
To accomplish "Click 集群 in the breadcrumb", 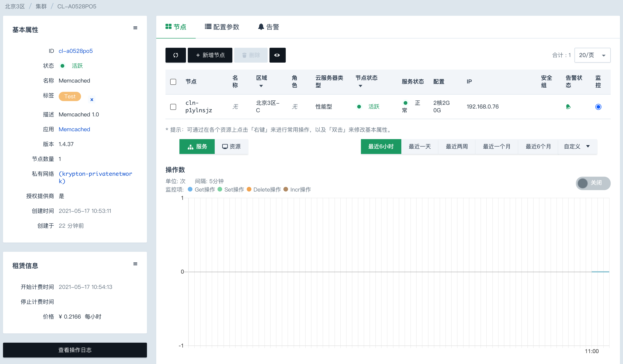I will click(x=41, y=6).
